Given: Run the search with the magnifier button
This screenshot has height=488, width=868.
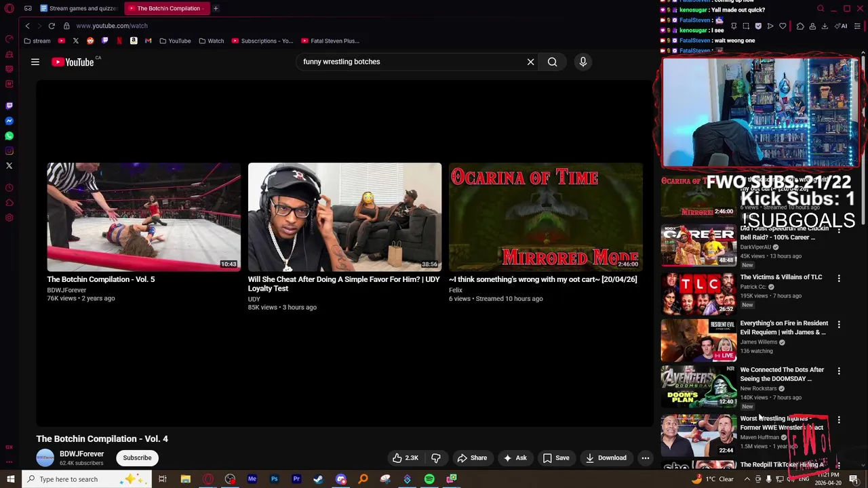Looking at the screenshot, I should (553, 62).
